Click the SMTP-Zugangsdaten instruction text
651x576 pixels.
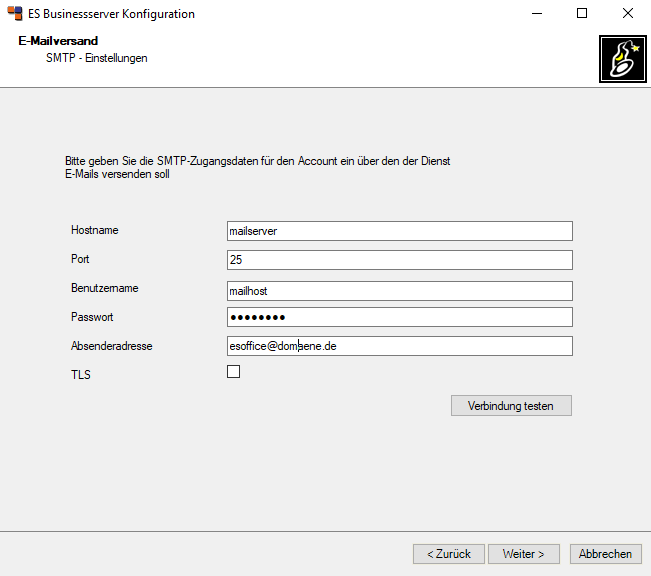pos(257,167)
